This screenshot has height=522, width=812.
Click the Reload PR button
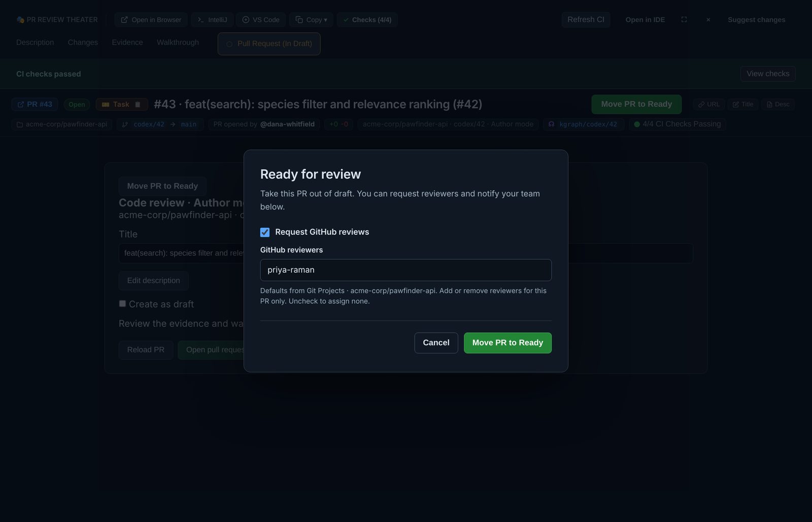(146, 350)
